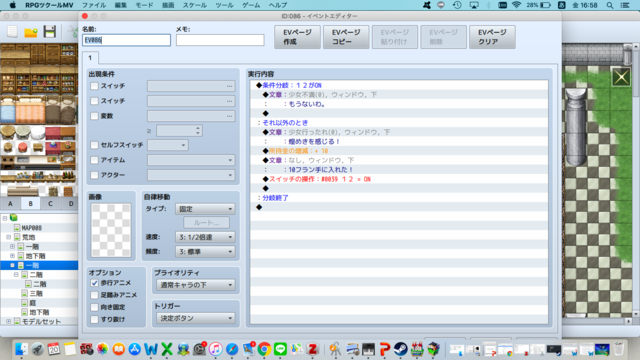Select the 所持金の増減 command line
Viewport: 640px width, 360px height.
tap(399, 151)
